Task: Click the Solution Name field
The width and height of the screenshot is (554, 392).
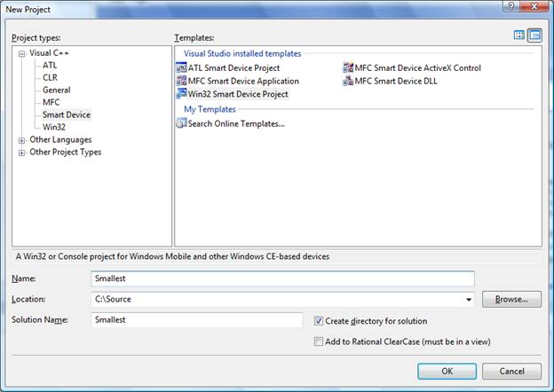Action: click(197, 320)
